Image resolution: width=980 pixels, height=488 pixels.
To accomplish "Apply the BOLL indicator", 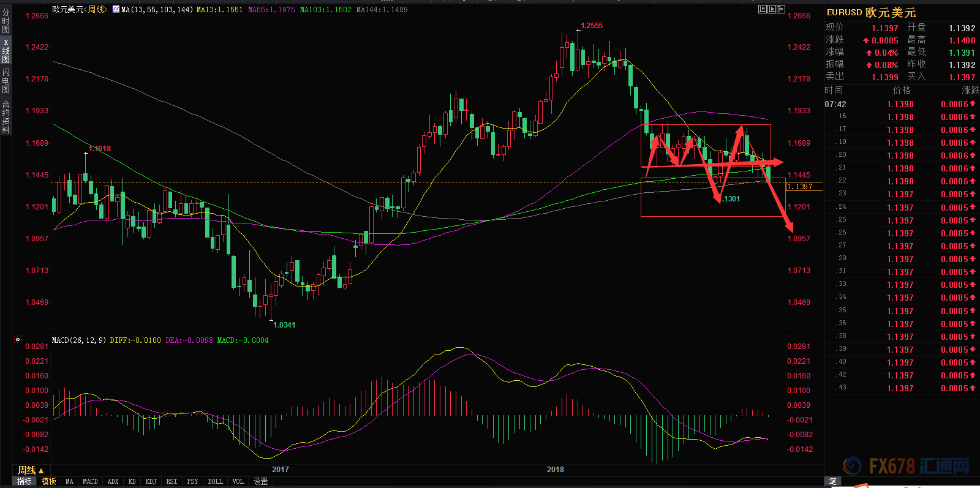I will point(215,481).
